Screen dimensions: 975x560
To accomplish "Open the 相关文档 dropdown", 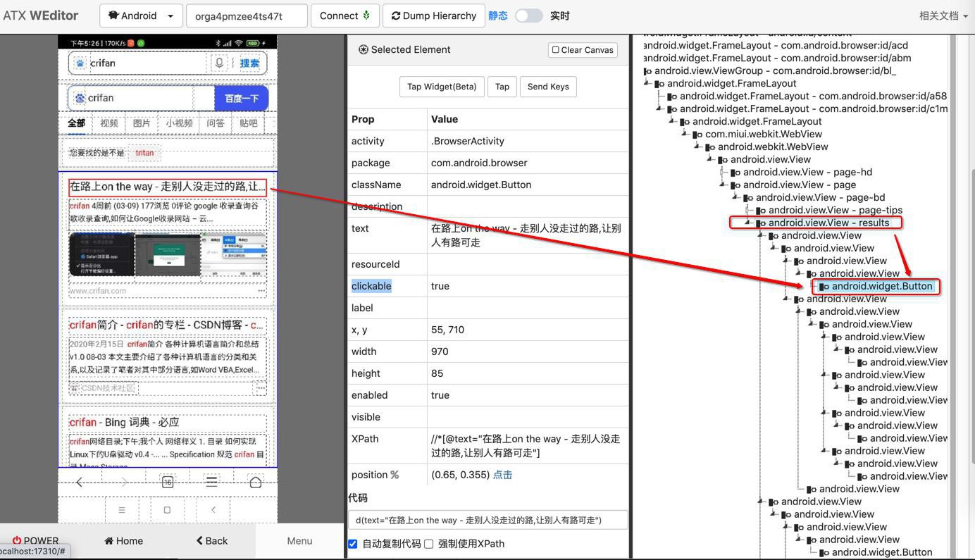I will (x=943, y=15).
